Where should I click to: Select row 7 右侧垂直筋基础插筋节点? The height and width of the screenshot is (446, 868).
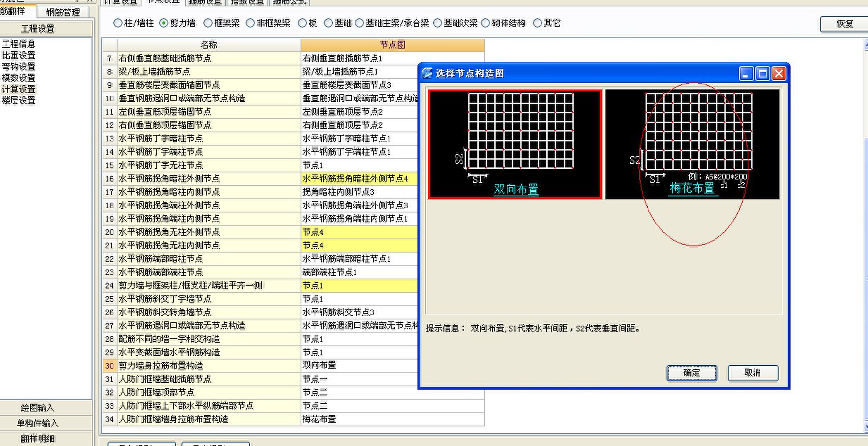point(209,58)
